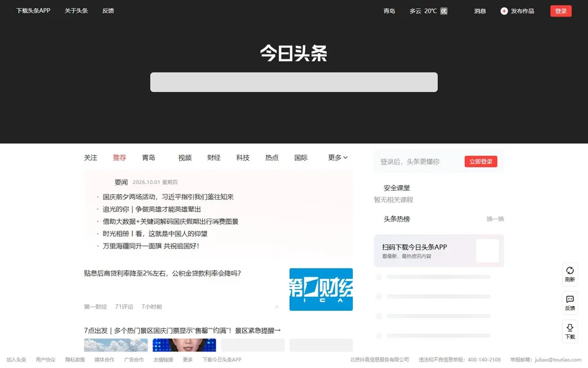588x368 pixels.
Task: Open 下载今日头条APP footer link
Action: [x=222, y=360]
